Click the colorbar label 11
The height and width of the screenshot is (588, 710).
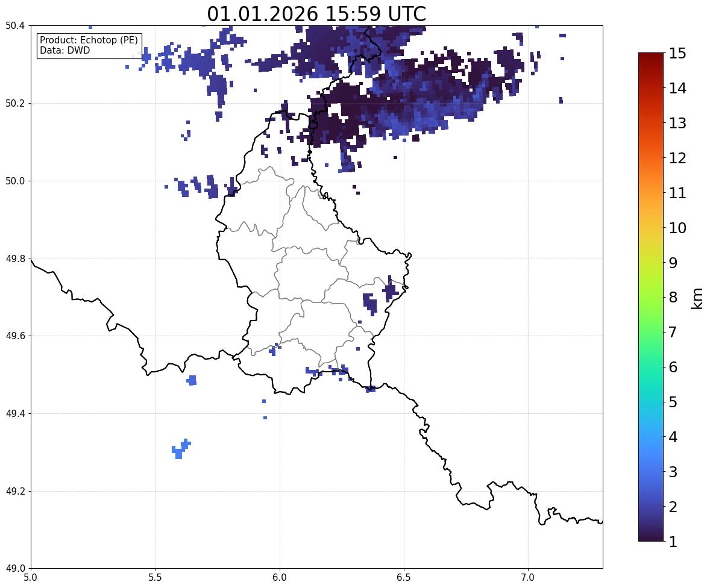[x=677, y=193]
